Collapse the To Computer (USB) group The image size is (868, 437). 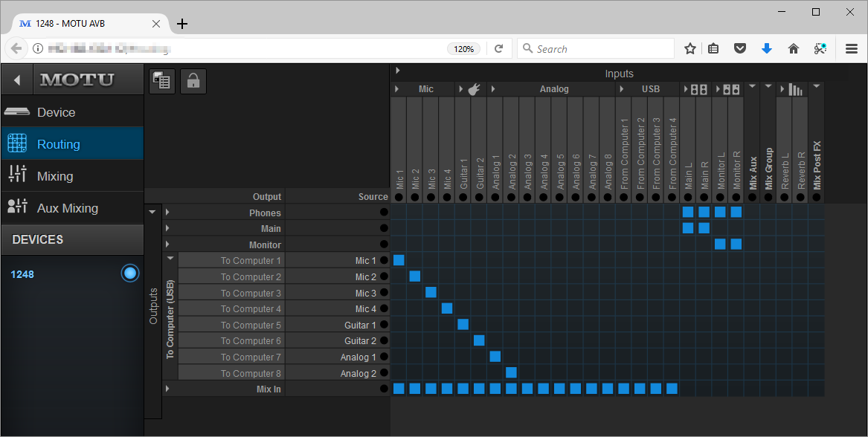pos(170,259)
